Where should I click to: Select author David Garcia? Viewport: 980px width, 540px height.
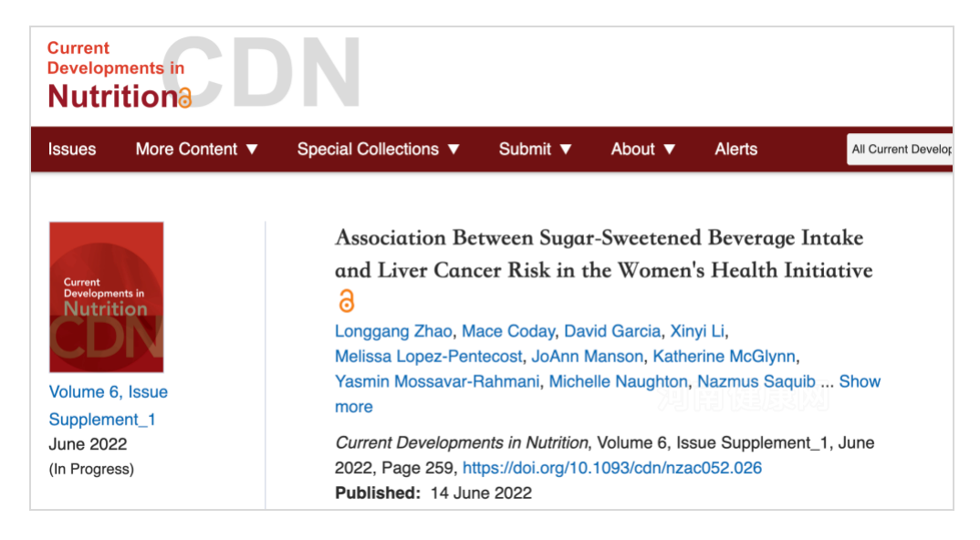(x=611, y=331)
